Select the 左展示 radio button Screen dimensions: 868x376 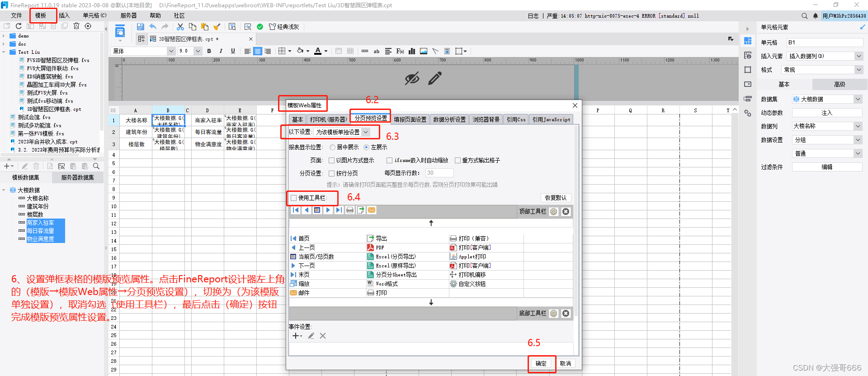pyautogui.click(x=366, y=147)
